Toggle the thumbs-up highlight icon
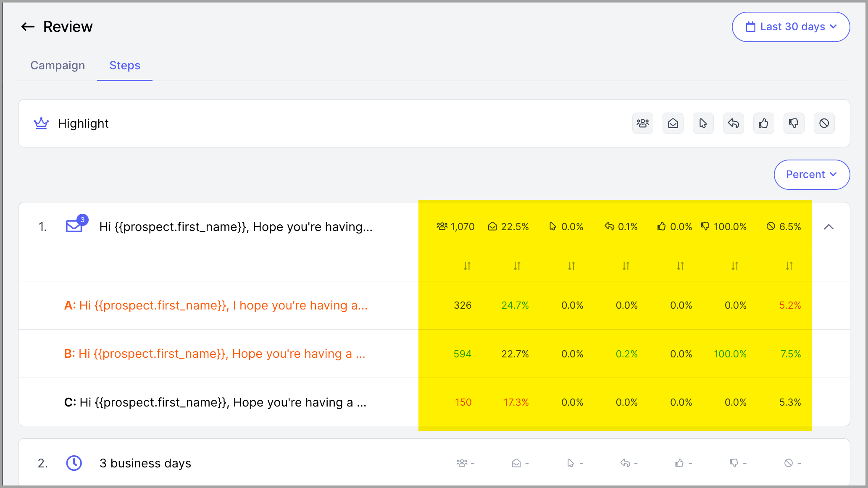The width and height of the screenshot is (868, 488). [x=764, y=123]
